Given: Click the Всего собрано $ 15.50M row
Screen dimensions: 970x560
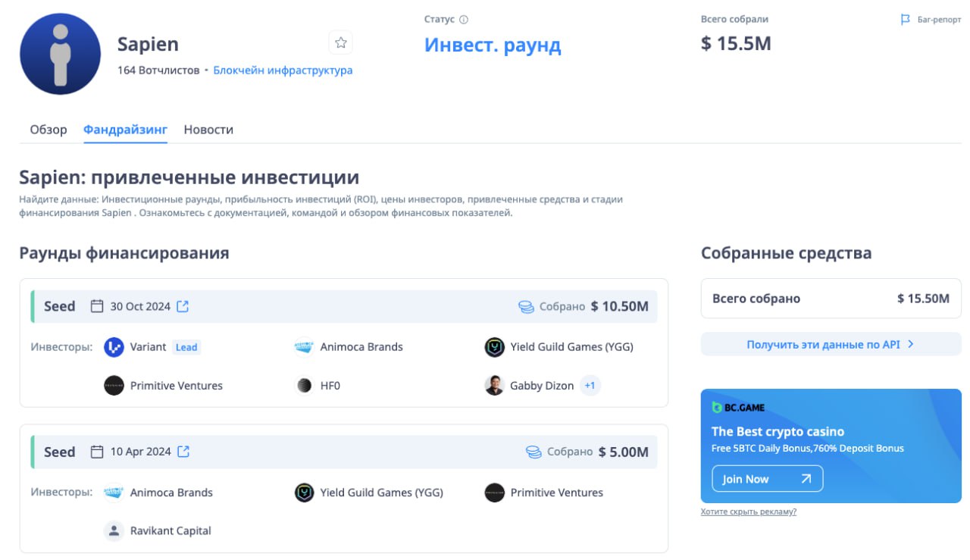Looking at the screenshot, I should pyautogui.click(x=831, y=299).
